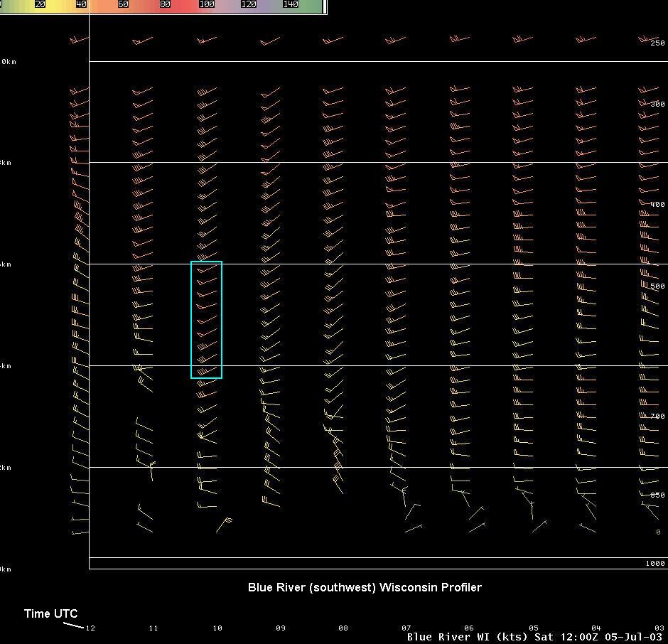Screen dimensions: 668x644
Task: Select the wind barb sample beside Time UTC
Action: pos(72,626)
